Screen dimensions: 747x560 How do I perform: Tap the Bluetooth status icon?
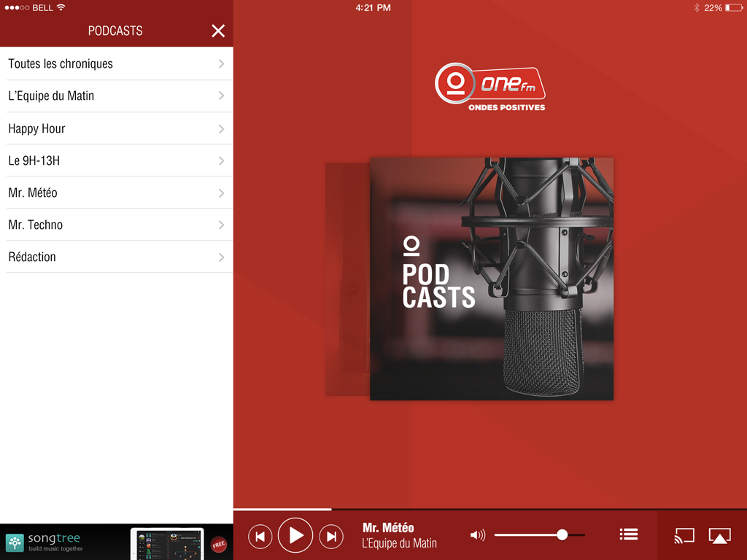point(696,7)
